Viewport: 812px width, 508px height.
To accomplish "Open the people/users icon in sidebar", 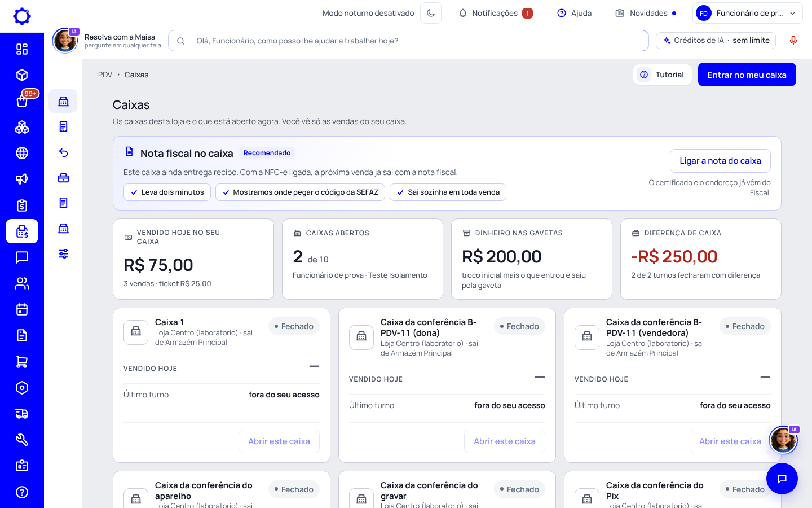I will 22,283.
